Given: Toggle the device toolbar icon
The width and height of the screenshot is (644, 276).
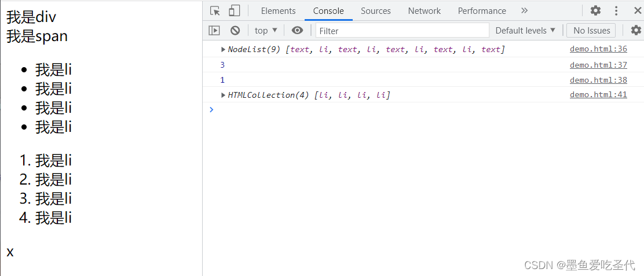Looking at the screenshot, I should pyautogui.click(x=234, y=10).
